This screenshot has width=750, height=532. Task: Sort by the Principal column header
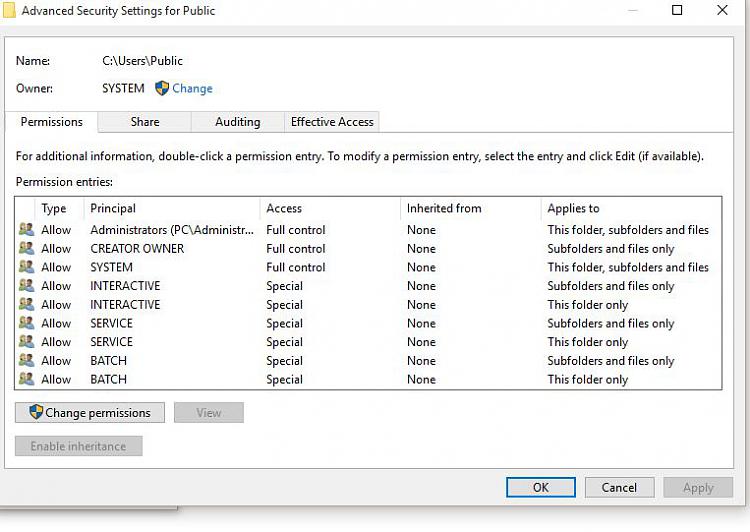tap(172, 209)
